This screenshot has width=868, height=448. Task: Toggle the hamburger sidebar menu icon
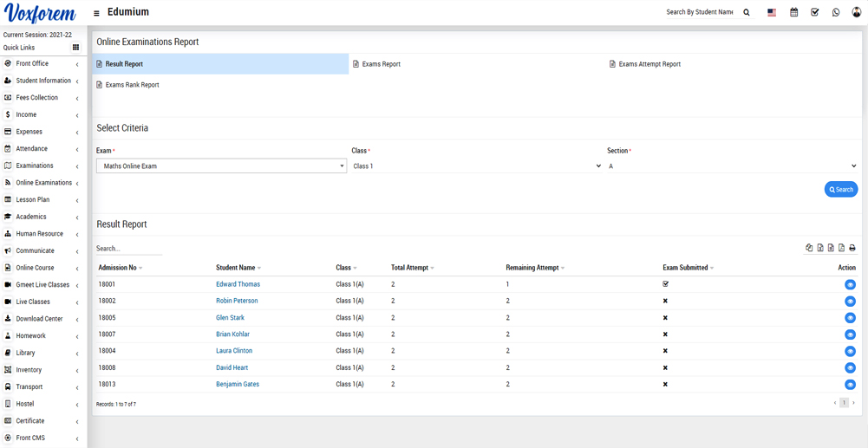click(x=96, y=13)
